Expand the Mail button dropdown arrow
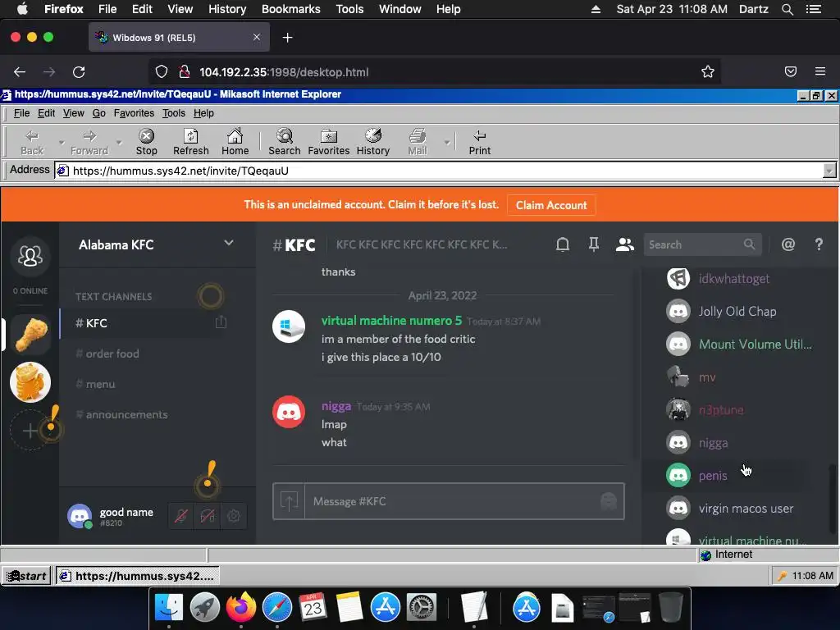Viewport: 840px width, 630px height. [x=447, y=143]
